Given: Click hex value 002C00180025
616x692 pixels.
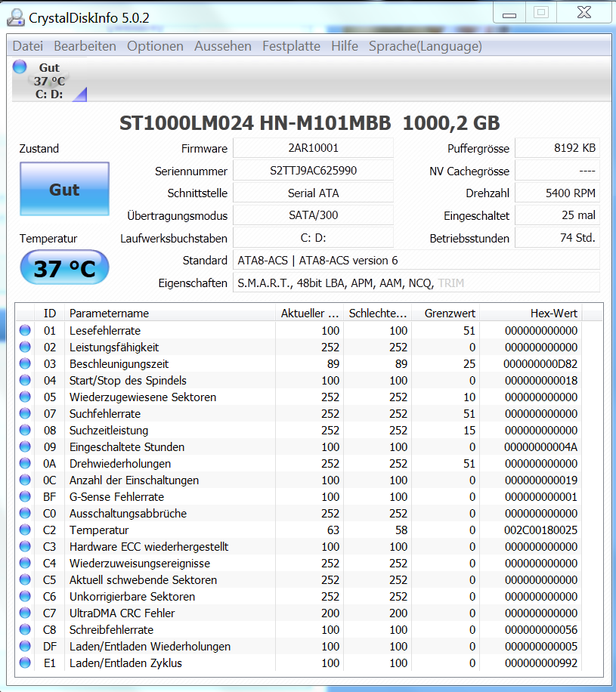Looking at the screenshot, I should pos(540,530).
